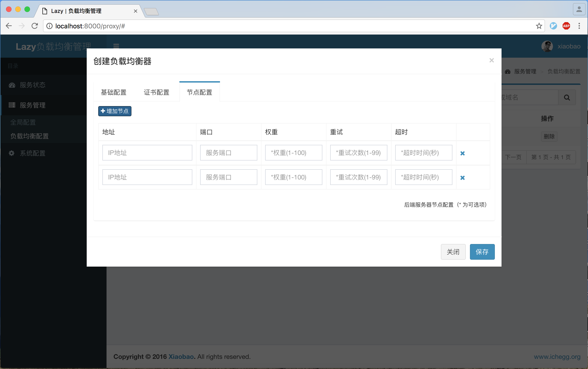588x369 pixels.
Task: Click the 保存 button
Action: click(x=482, y=252)
